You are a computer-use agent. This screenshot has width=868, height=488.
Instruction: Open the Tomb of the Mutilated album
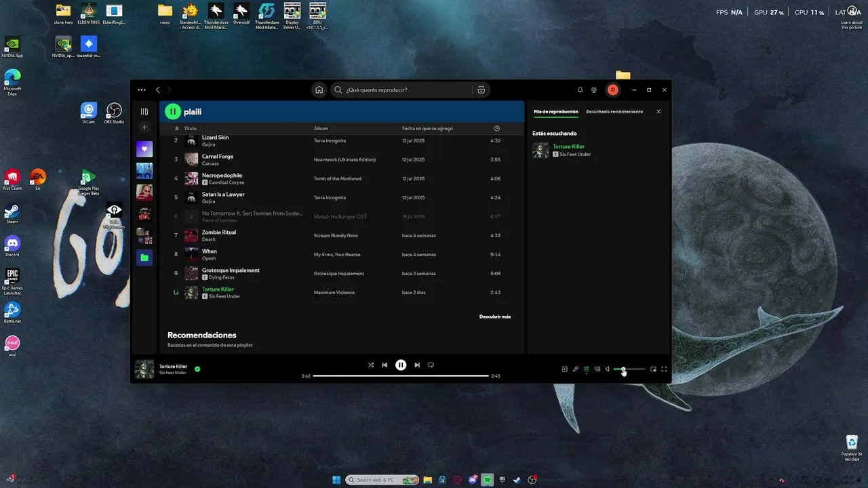337,178
